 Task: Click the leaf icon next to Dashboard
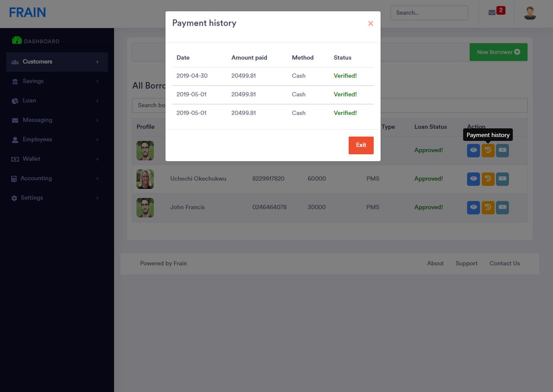coord(16,40)
